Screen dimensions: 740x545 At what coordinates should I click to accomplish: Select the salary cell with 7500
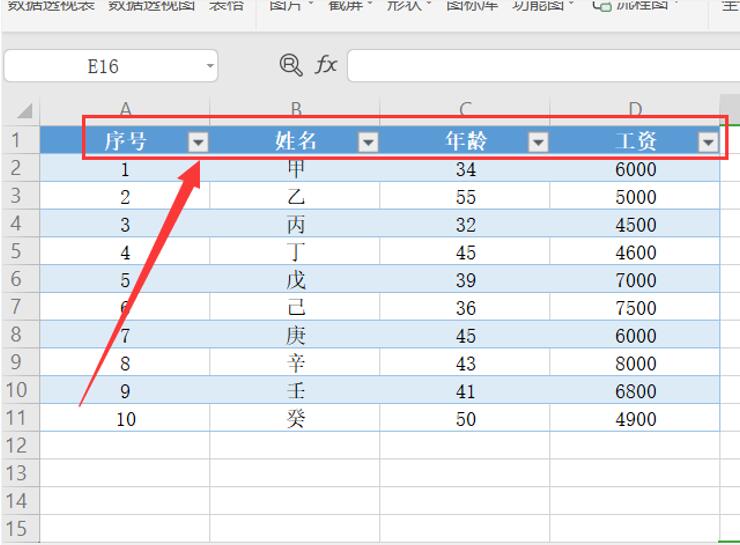point(635,307)
